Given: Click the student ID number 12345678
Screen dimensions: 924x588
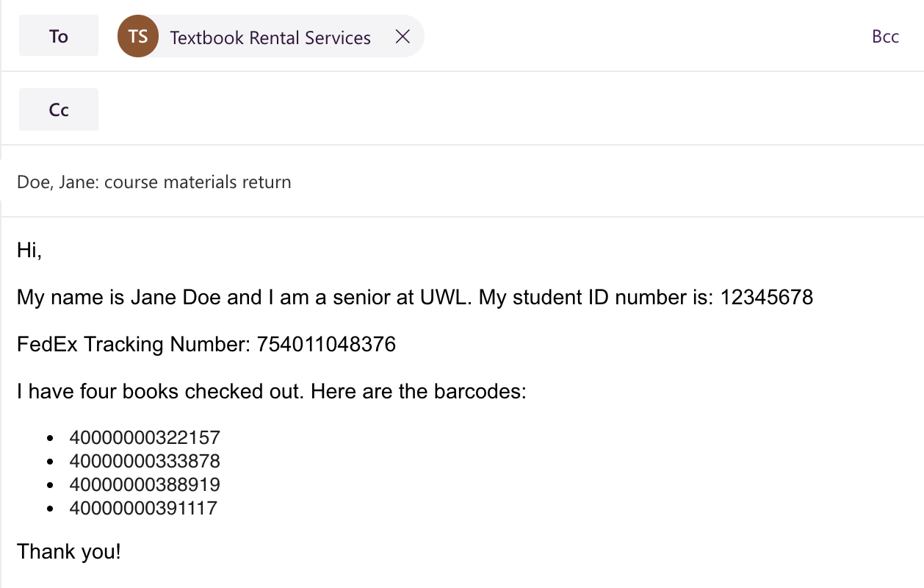Looking at the screenshot, I should click(766, 298).
